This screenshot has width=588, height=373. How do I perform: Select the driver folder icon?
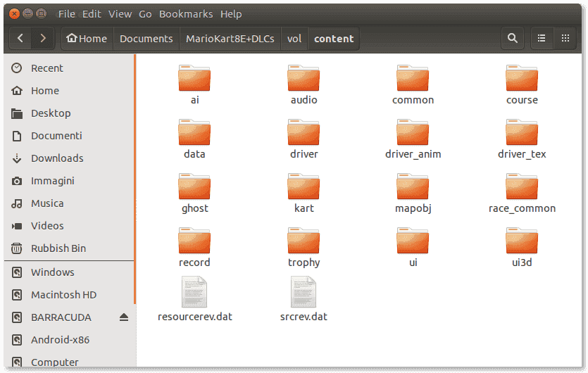[304, 133]
